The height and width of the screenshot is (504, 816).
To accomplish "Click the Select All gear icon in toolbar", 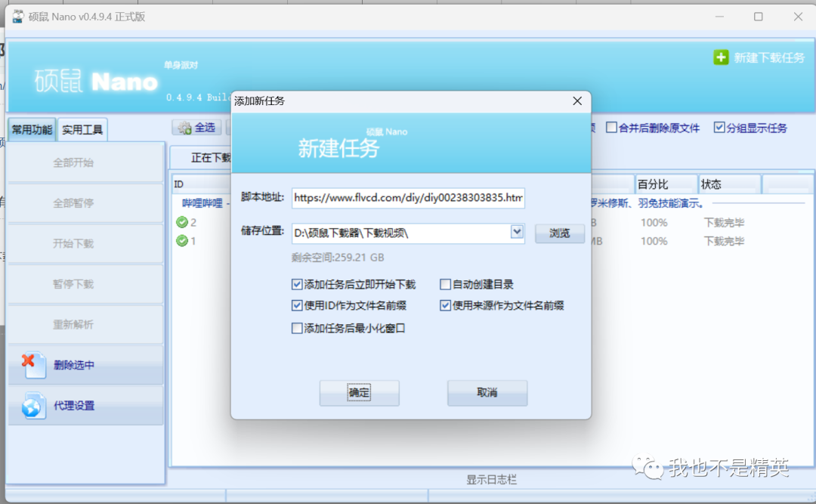I will (x=184, y=128).
